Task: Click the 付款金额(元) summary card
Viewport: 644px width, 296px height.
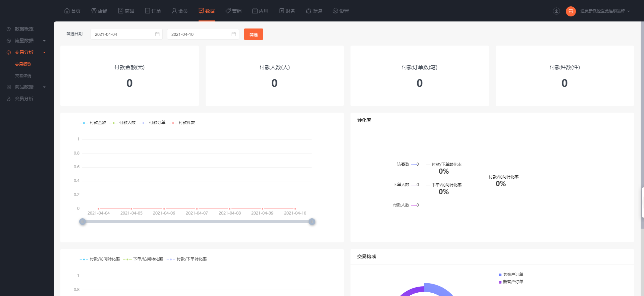Action: point(129,76)
